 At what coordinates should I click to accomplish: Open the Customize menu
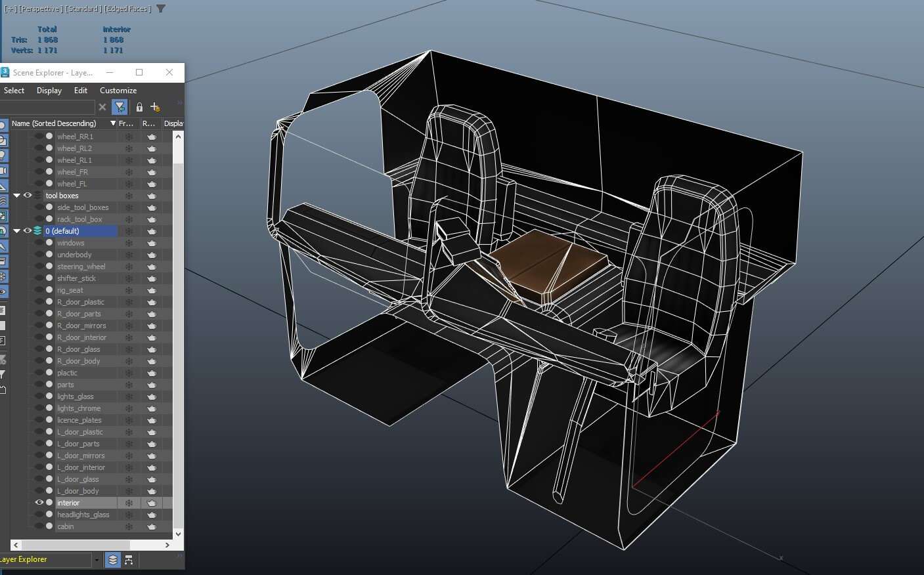click(118, 91)
